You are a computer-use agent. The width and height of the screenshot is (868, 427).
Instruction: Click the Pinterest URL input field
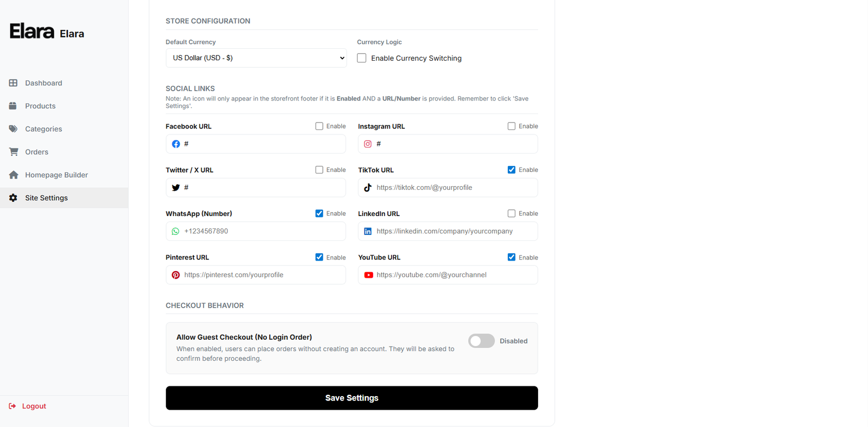256,275
